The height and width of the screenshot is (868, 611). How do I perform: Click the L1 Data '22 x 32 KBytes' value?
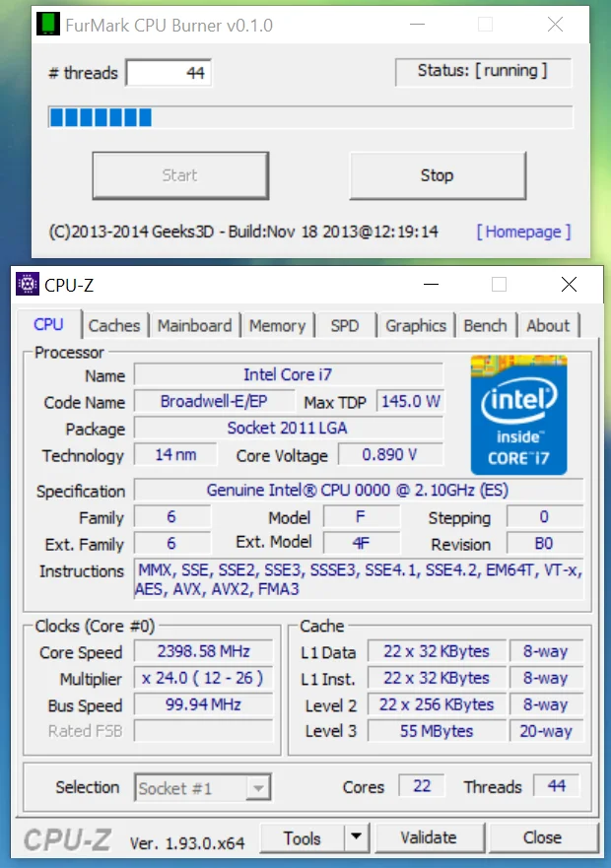coord(437,651)
